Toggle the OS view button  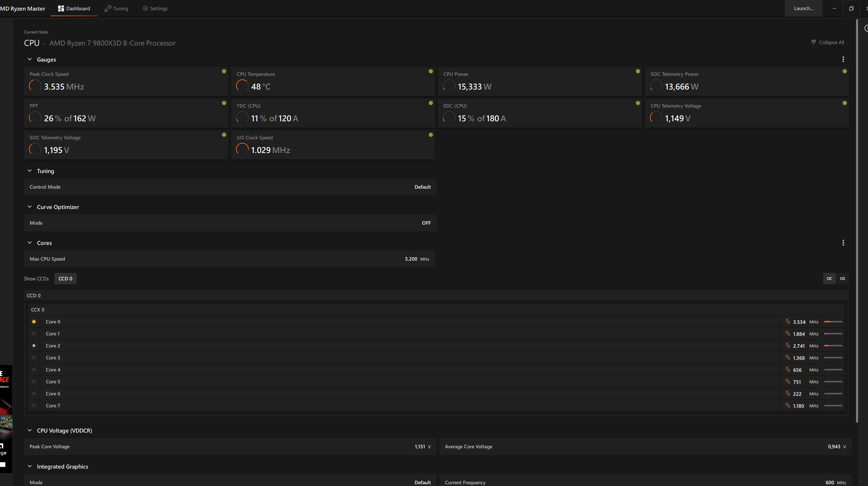pos(843,279)
